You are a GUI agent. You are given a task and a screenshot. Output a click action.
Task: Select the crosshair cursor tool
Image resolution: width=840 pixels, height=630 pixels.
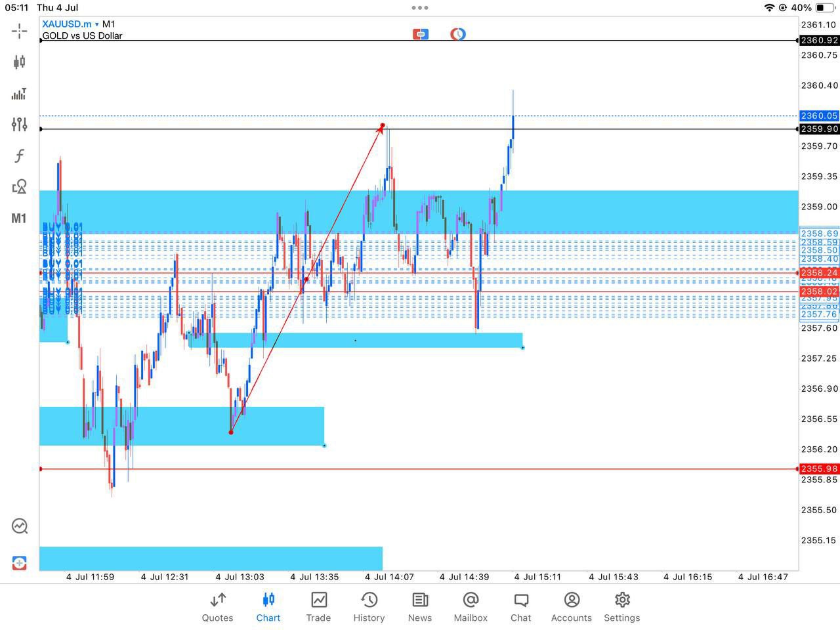point(19,31)
